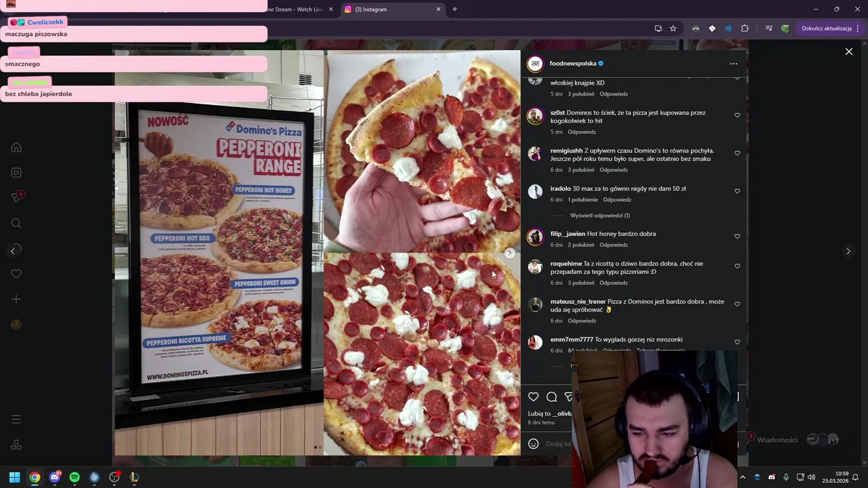Go to next post with right arrow
Viewport: 868px width, 488px height.
[848, 251]
